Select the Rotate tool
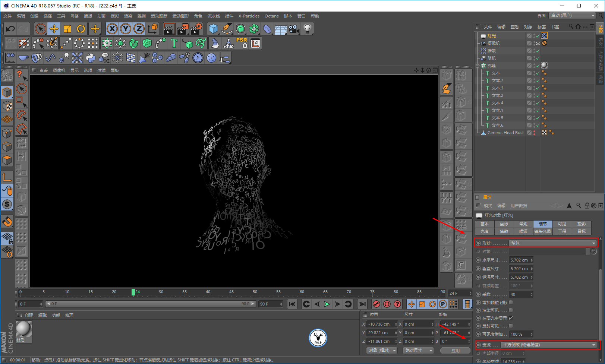 tap(81, 29)
